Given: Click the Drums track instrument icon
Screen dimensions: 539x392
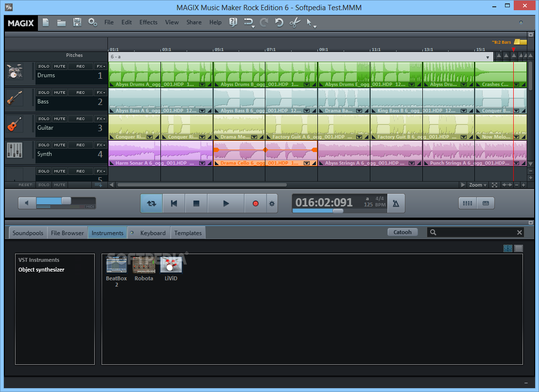Looking at the screenshot, I should click(x=15, y=72).
